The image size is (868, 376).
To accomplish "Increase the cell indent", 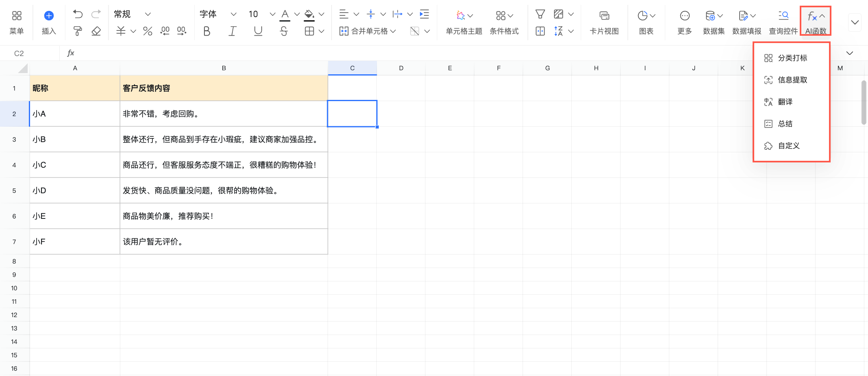I will coord(424,15).
